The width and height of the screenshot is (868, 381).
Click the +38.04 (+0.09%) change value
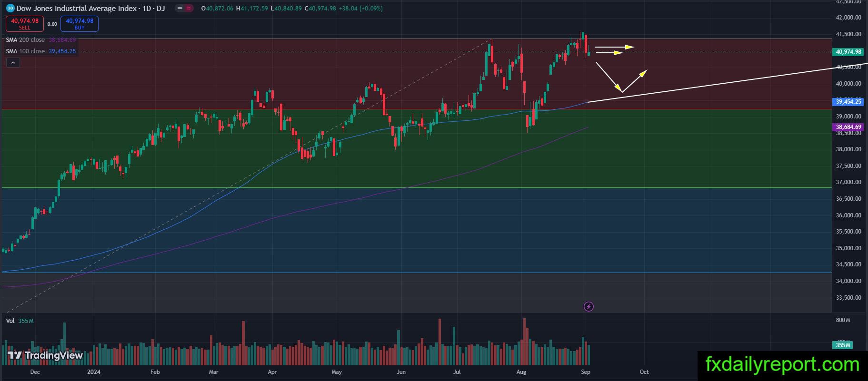360,9
